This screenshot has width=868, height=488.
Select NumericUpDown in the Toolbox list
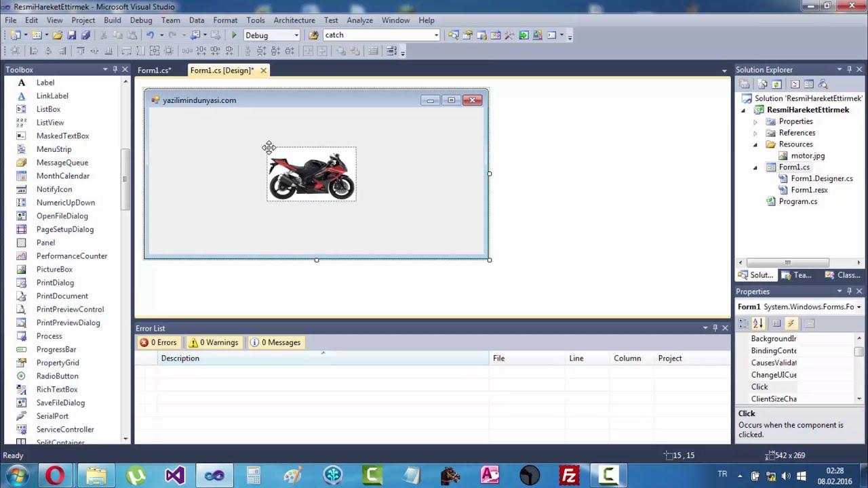pos(66,203)
